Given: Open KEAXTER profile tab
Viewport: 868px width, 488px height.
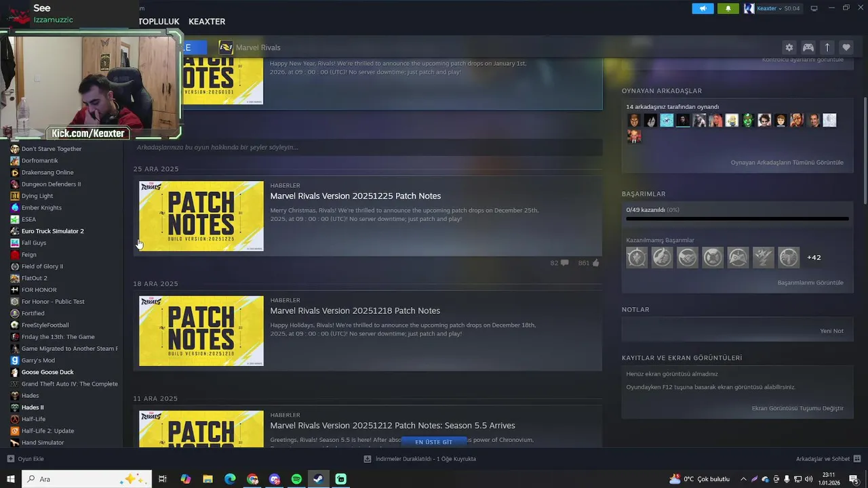Looking at the screenshot, I should (207, 22).
